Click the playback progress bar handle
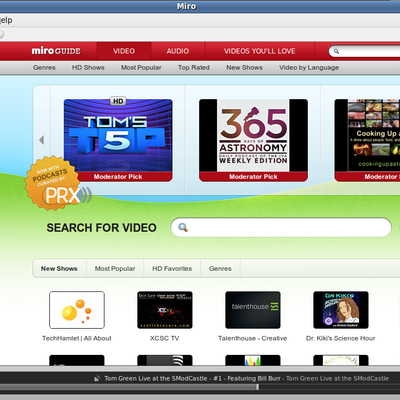 (257, 387)
